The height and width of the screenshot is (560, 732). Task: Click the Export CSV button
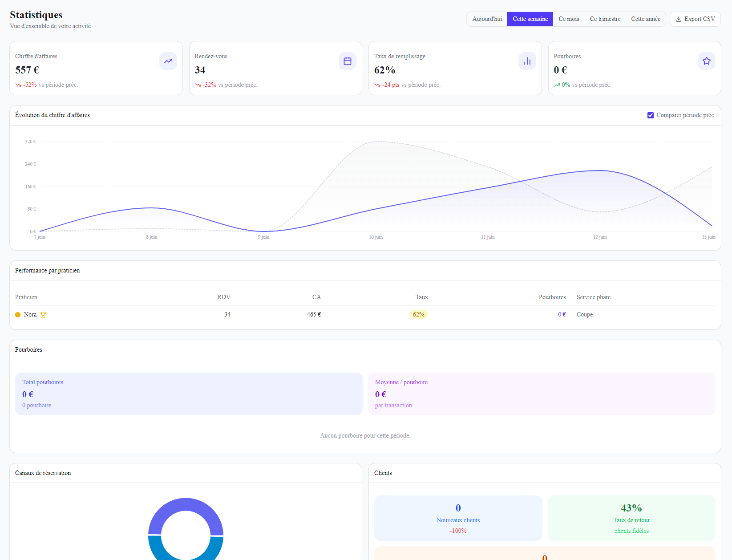click(x=695, y=19)
